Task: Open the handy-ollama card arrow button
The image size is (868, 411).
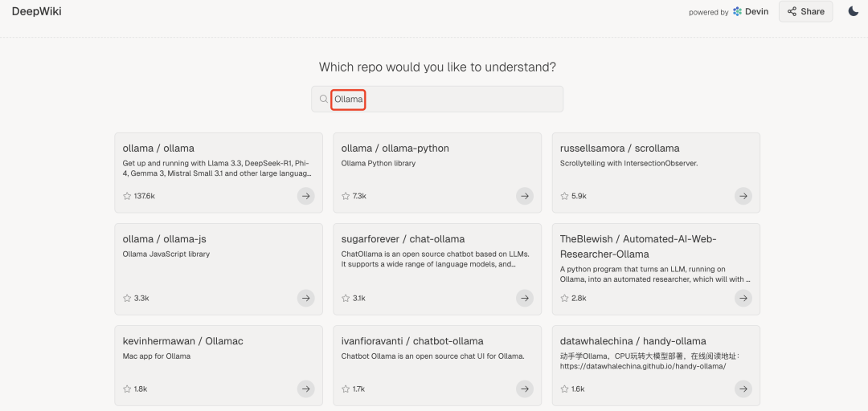Action: (x=743, y=389)
